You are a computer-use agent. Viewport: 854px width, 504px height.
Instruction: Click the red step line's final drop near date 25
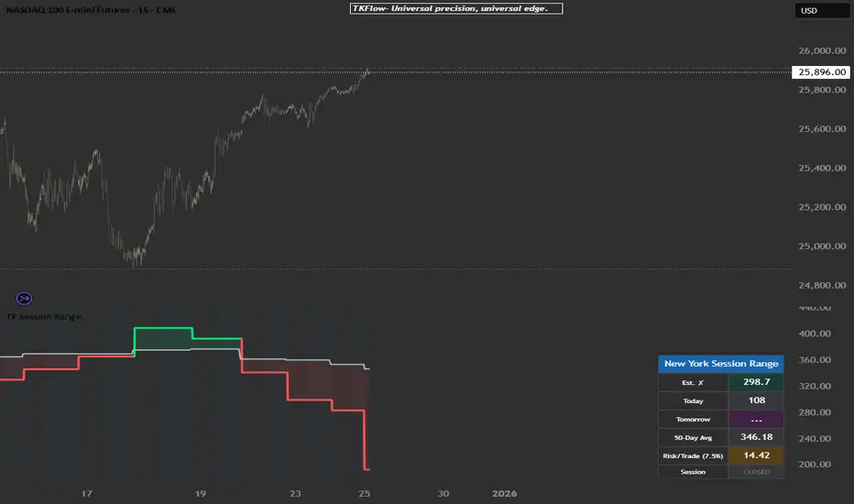coord(365,440)
